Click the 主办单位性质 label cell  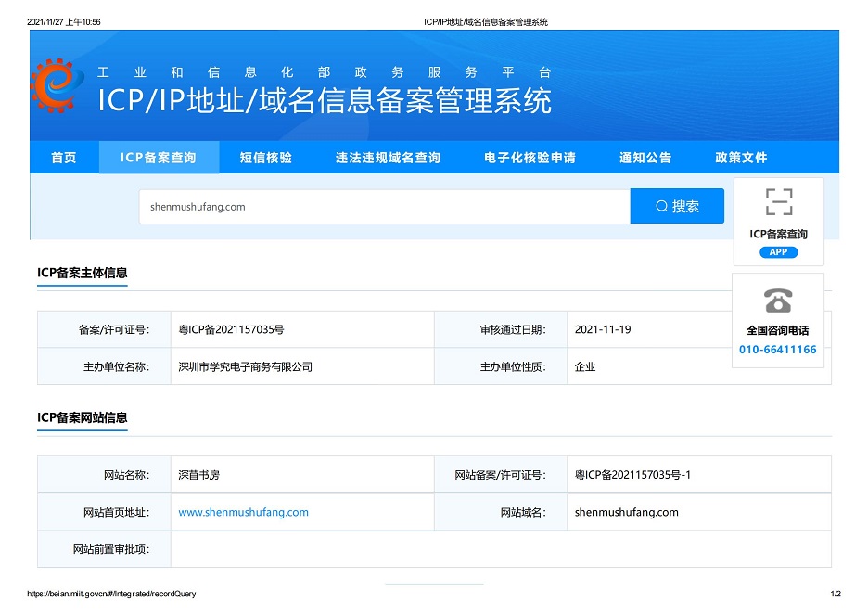[501, 366]
